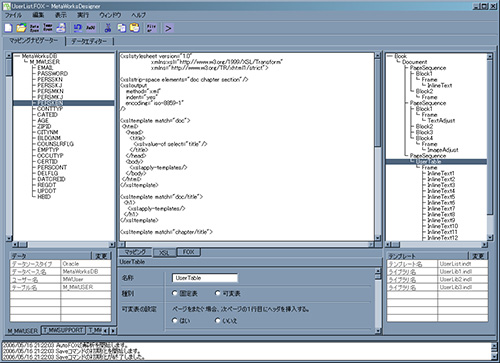Choose the はい radio option
The width and height of the screenshot is (500, 363).
tap(175, 320)
